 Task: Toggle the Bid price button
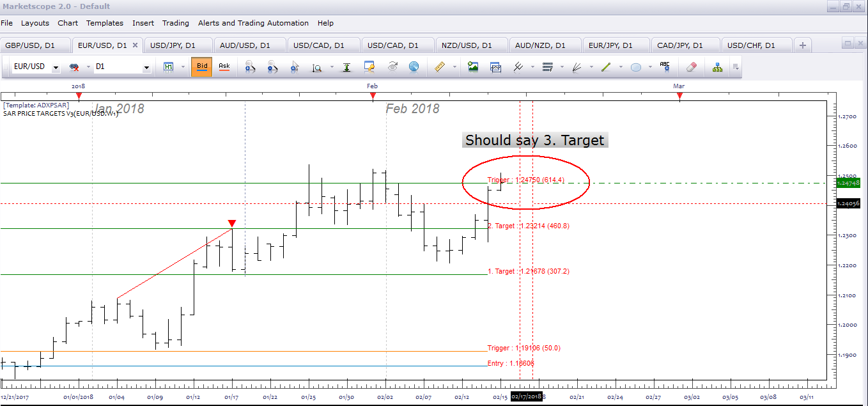coord(202,66)
